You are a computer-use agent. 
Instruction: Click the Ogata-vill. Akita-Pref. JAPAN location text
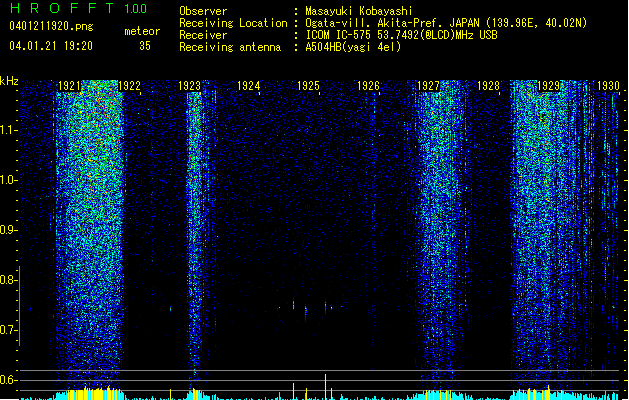pos(446,23)
